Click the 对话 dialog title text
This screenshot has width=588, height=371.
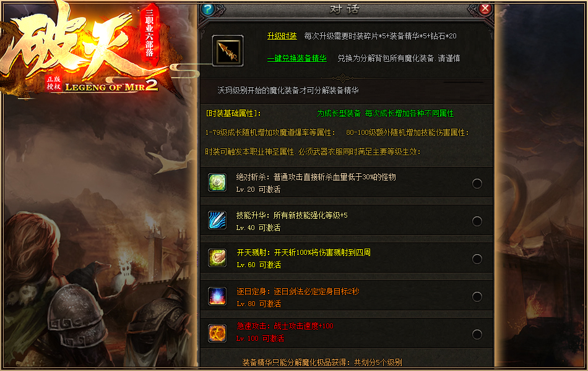(344, 9)
